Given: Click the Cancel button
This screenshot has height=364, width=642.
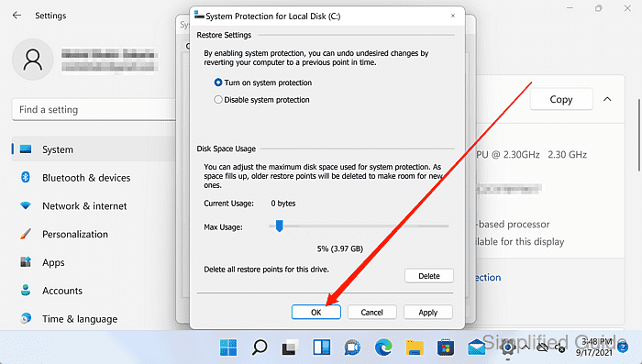Looking at the screenshot, I should click(371, 312).
